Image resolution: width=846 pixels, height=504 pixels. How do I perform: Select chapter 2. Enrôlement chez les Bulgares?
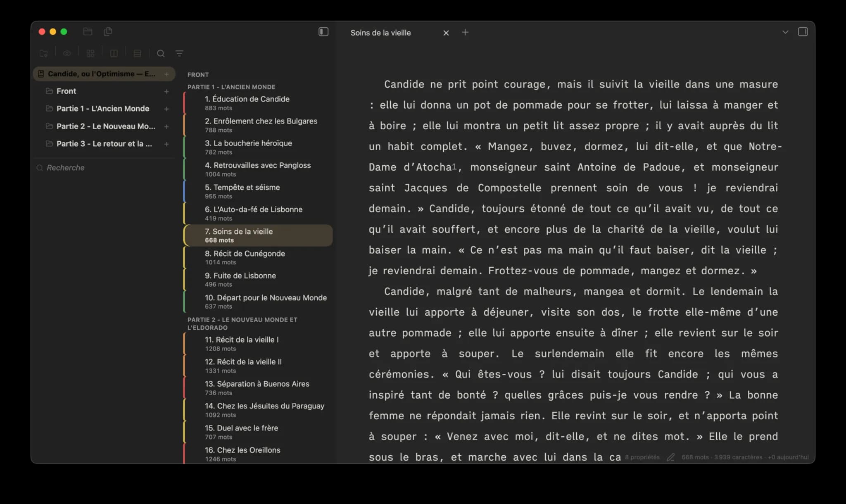point(258,125)
